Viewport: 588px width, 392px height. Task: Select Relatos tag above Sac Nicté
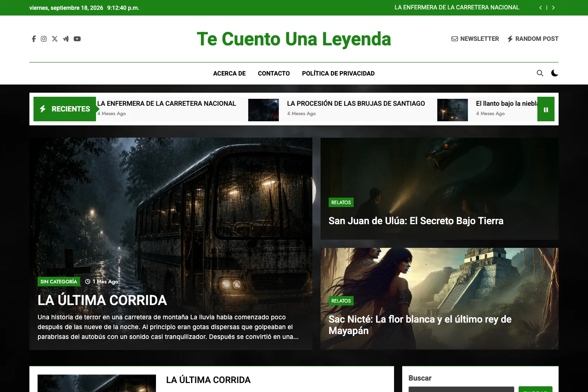341,301
